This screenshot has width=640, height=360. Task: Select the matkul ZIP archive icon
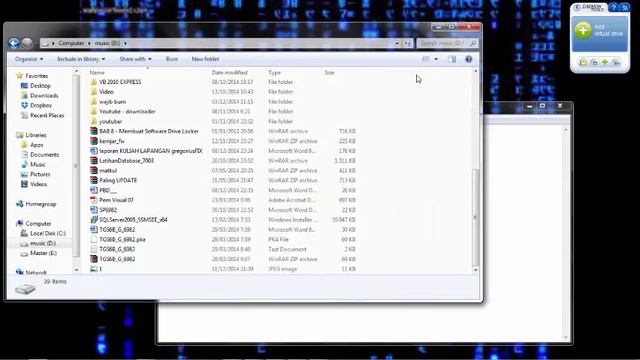coord(94,170)
